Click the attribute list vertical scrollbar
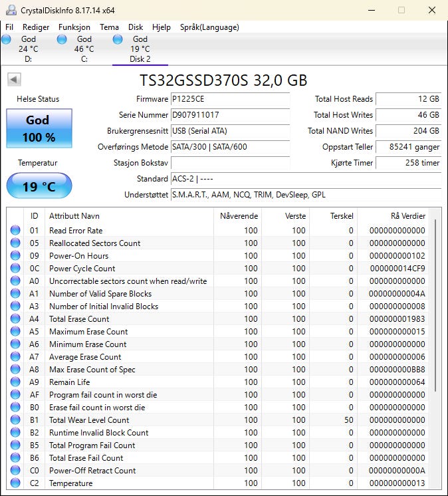Screen dimensions: 448x496 (x=436, y=306)
